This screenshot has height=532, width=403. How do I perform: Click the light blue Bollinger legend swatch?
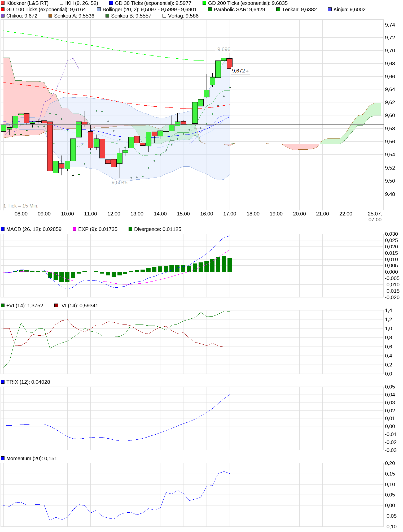click(99, 10)
